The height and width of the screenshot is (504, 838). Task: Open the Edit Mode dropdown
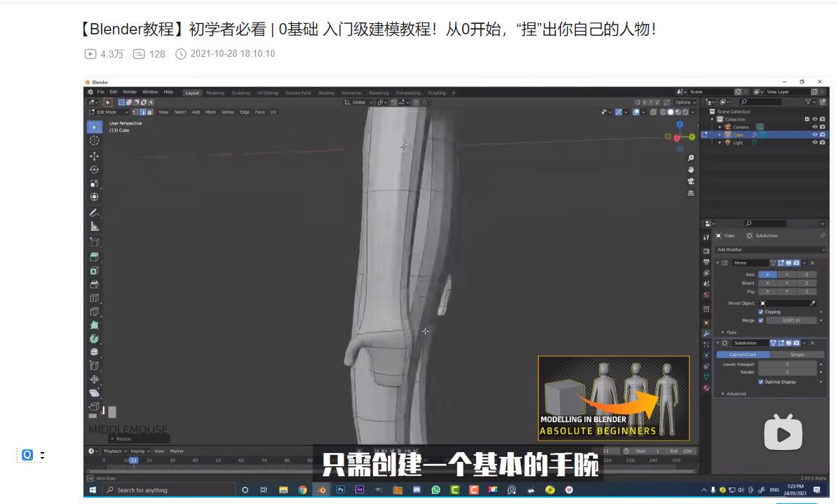[x=108, y=112]
